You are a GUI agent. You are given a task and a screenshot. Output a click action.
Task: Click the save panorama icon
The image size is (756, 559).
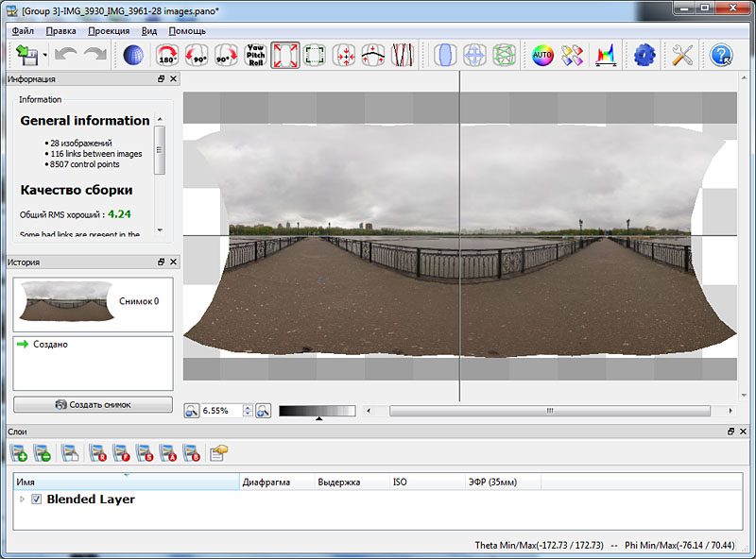click(26, 55)
